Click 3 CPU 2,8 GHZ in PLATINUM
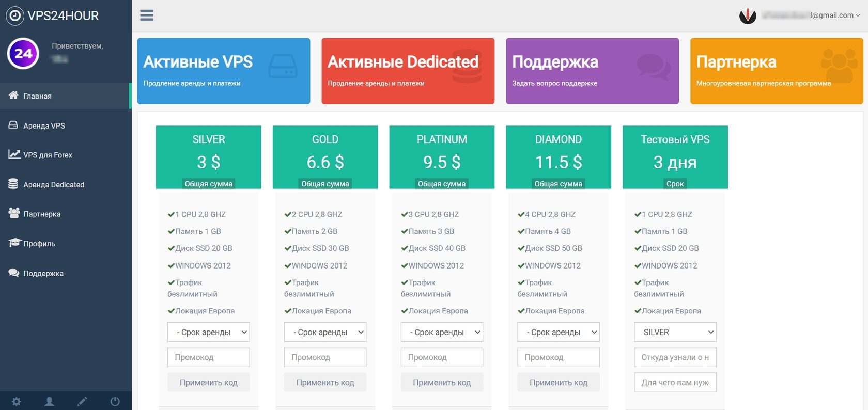The height and width of the screenshot is (410, 868). [x=430, y=214]
